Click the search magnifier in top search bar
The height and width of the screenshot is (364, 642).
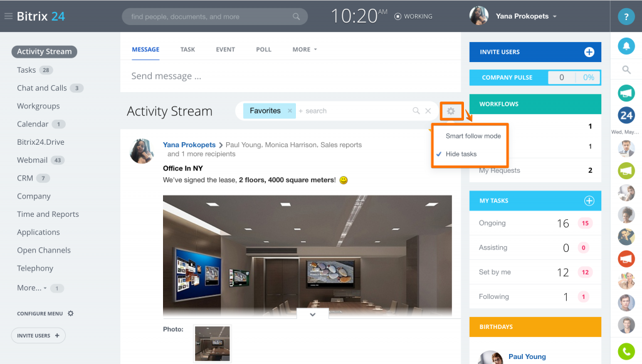296,17
